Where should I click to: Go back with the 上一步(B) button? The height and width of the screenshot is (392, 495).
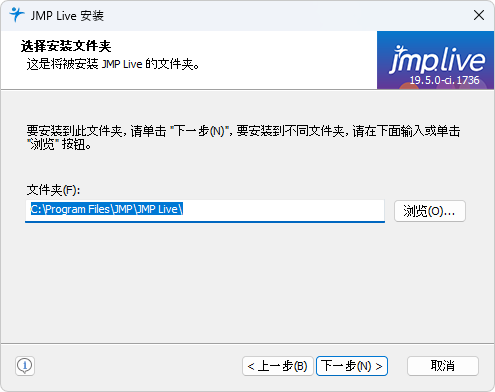[278, 366]
